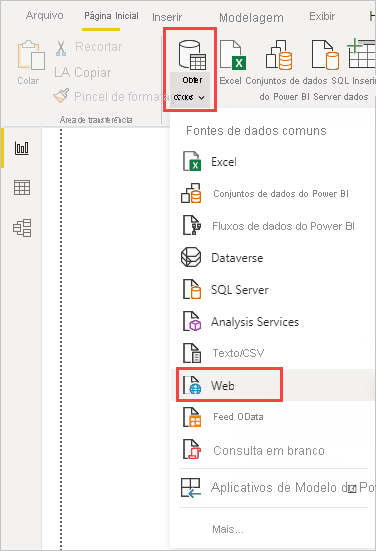Click the Inserir dados table icon

361,53
